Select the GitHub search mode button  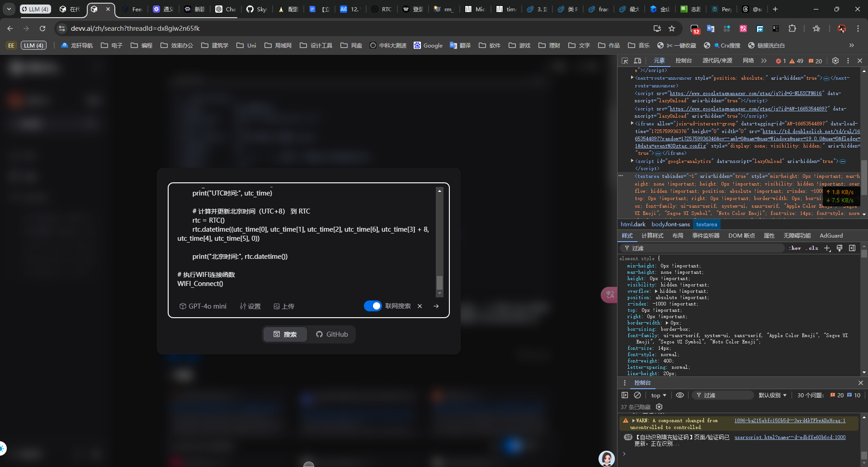(x=332, y=334)
